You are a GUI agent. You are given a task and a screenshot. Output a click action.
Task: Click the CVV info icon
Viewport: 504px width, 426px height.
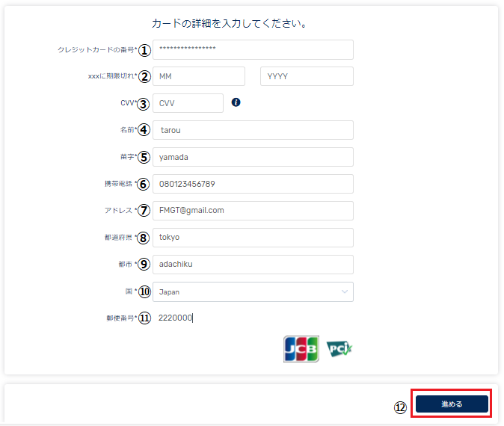(x=236, y=102)
